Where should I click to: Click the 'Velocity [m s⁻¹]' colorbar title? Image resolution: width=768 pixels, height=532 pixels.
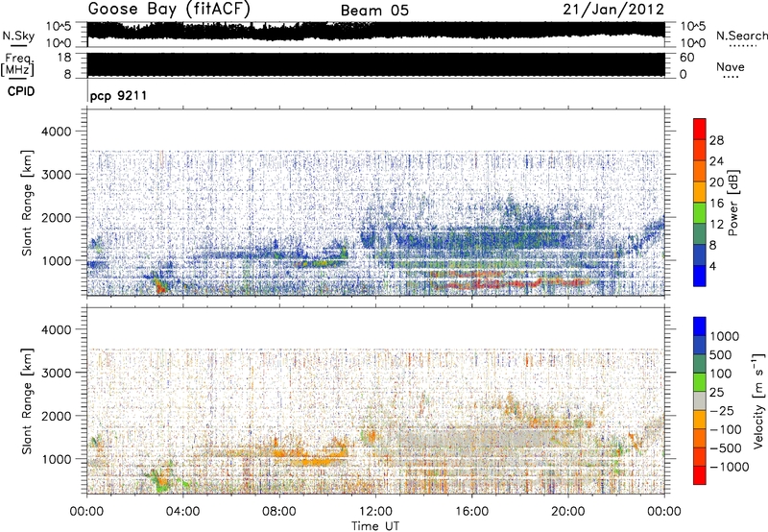(758, 400)
